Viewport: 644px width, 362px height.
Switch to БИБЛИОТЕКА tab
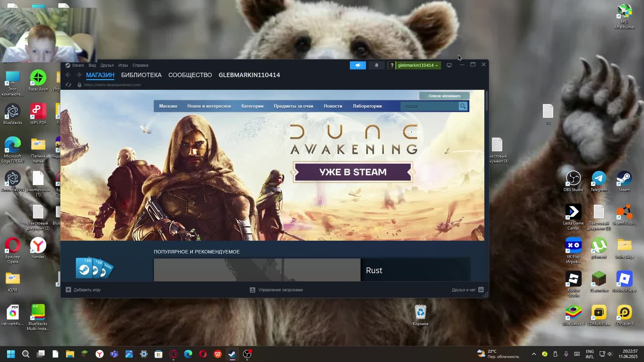click(141, 75)
